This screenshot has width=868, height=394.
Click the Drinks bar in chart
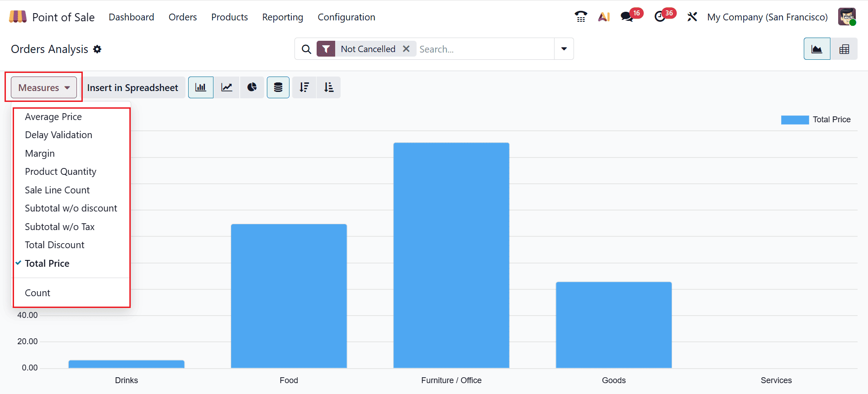click(126, 364)
